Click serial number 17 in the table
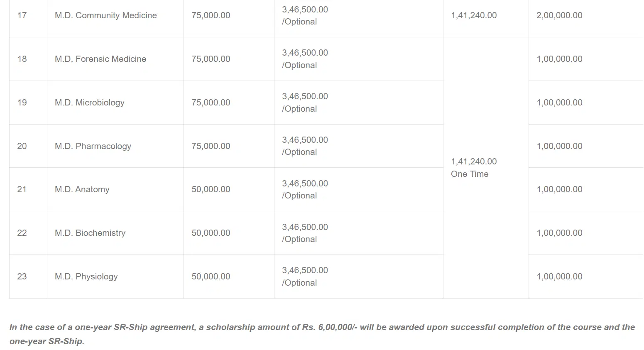Screen dimensions: 644x350 [22, 15]
